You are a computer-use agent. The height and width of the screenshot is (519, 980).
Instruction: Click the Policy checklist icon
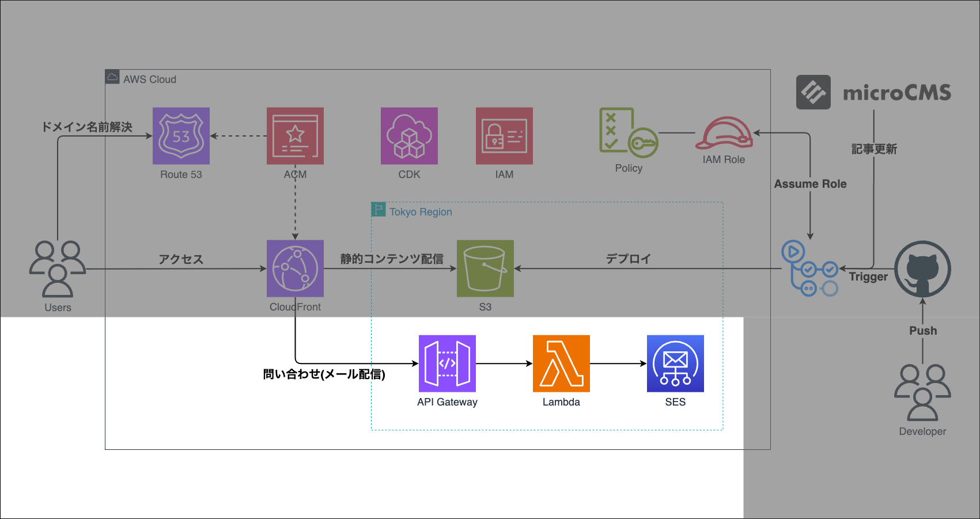tap(629, 132)
